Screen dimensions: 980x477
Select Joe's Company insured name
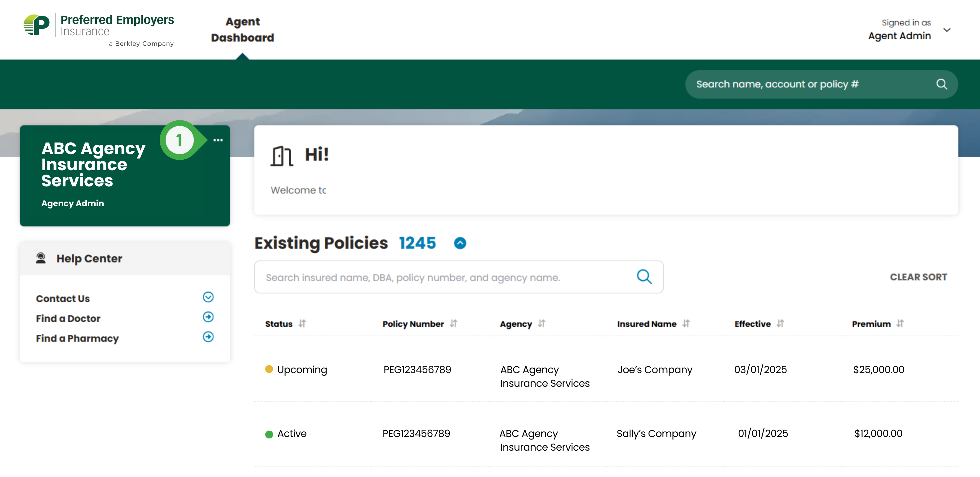pos(655,370)
